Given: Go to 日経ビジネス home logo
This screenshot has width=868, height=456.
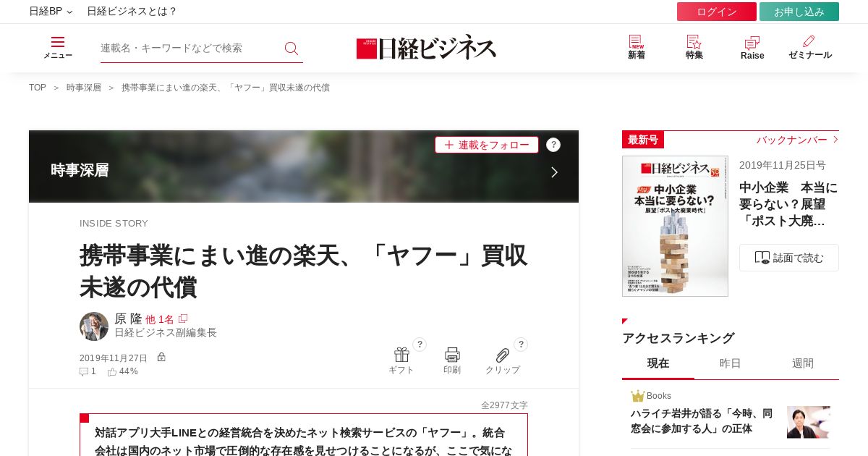Looking at the screenshot, I should [x=427, y=48].
